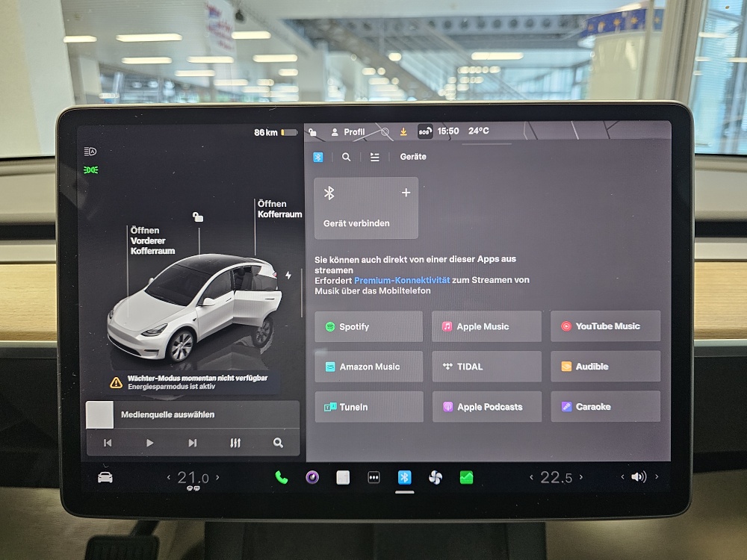Tap Gerät verbinden Bluetooth card
Screen dimensions: 747x560
366,208
